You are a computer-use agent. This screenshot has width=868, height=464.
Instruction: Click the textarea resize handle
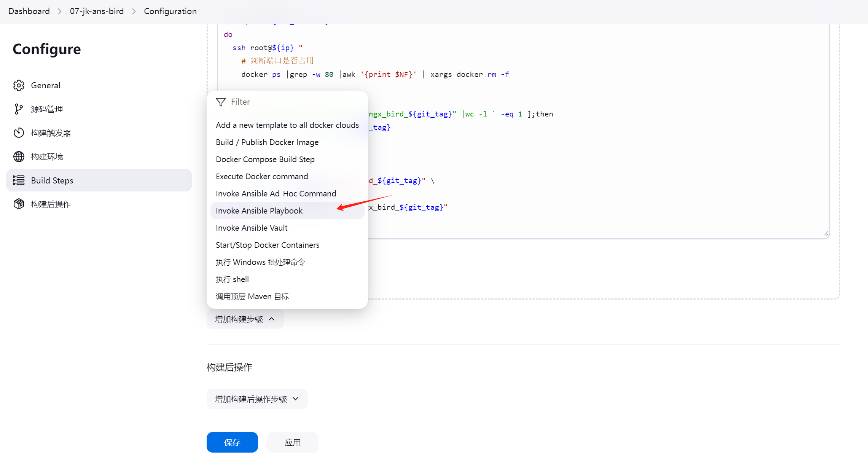pos(826,233)
